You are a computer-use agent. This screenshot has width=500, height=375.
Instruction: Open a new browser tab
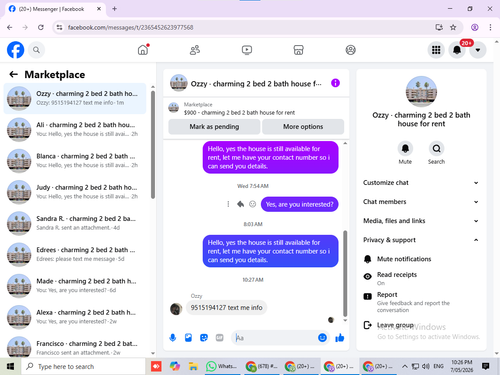click(x=114, y=9)
